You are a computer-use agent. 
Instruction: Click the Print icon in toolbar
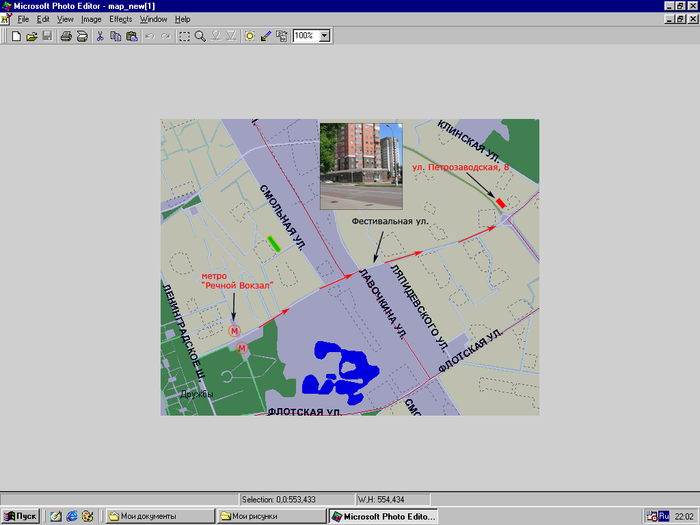click(x=66, y=36)
